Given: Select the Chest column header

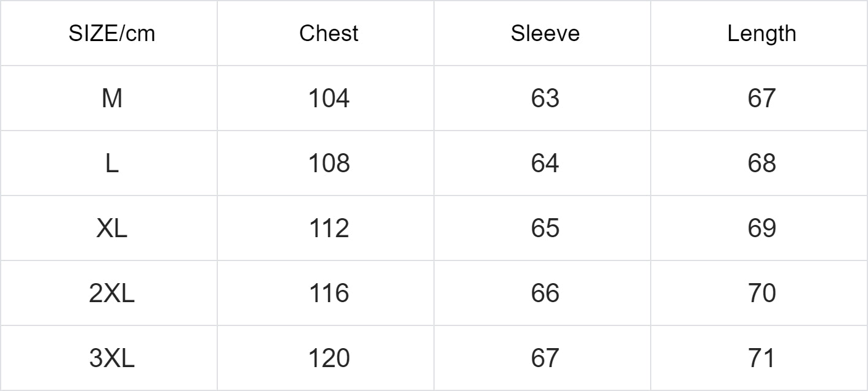Looking at the screenshot, I should 329,34.
